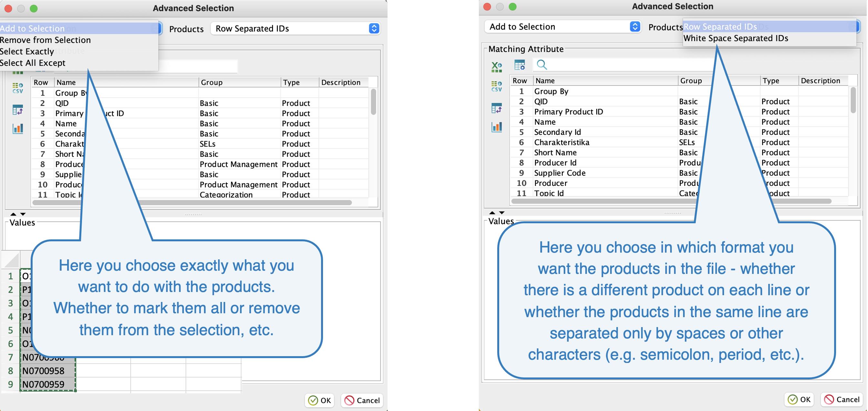Screen dimensions: 868x411
Task: Click 'Product Management' cell in row 10 of left window
Action: [239, 184]
